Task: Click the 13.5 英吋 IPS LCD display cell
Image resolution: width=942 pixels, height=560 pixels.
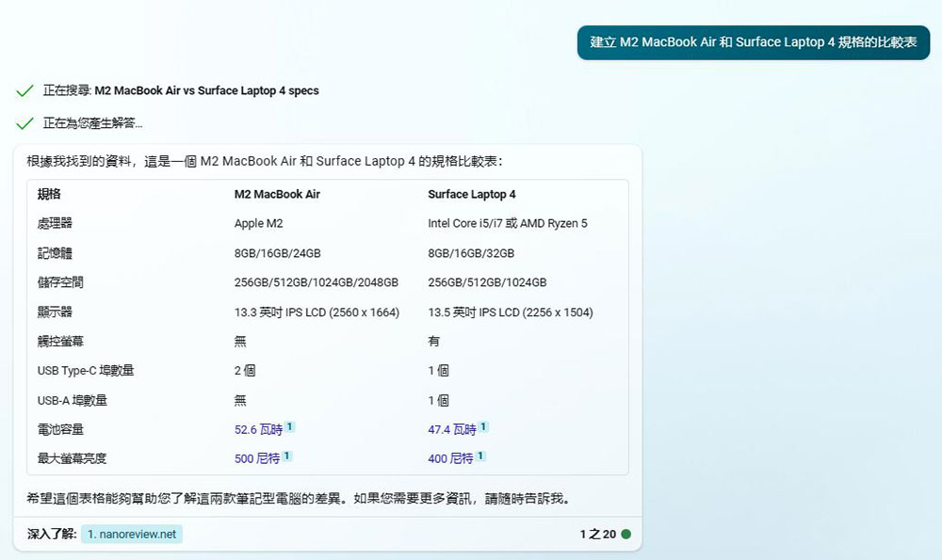Action: coord(510,312)
